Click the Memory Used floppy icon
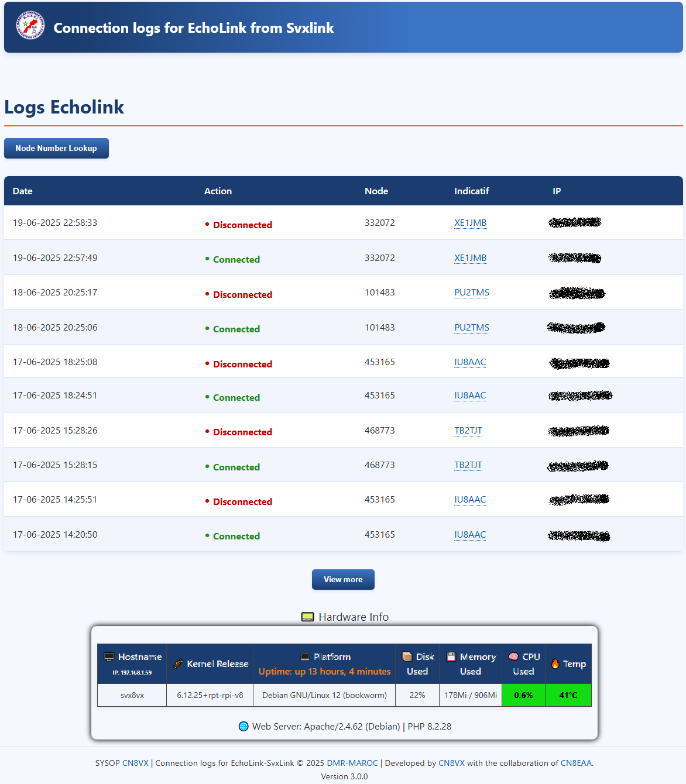This screenshot has height=784, width=686. [x=451, y=657]
